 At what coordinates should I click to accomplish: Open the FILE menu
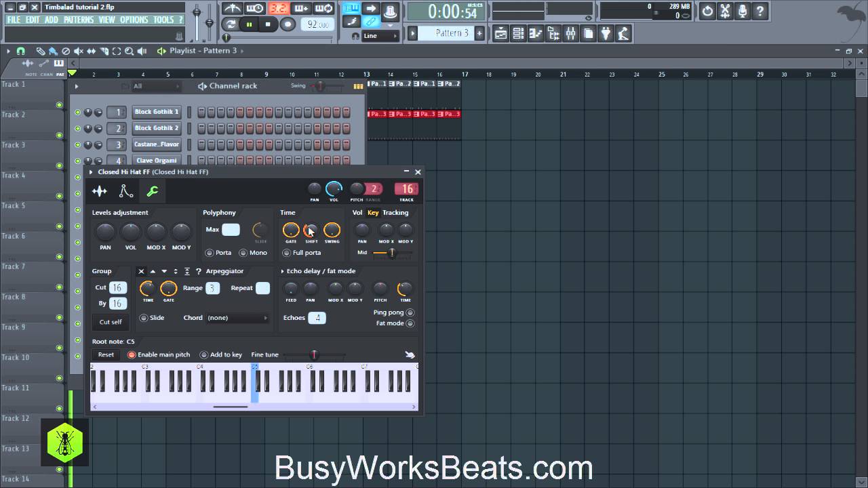[14, 20]
